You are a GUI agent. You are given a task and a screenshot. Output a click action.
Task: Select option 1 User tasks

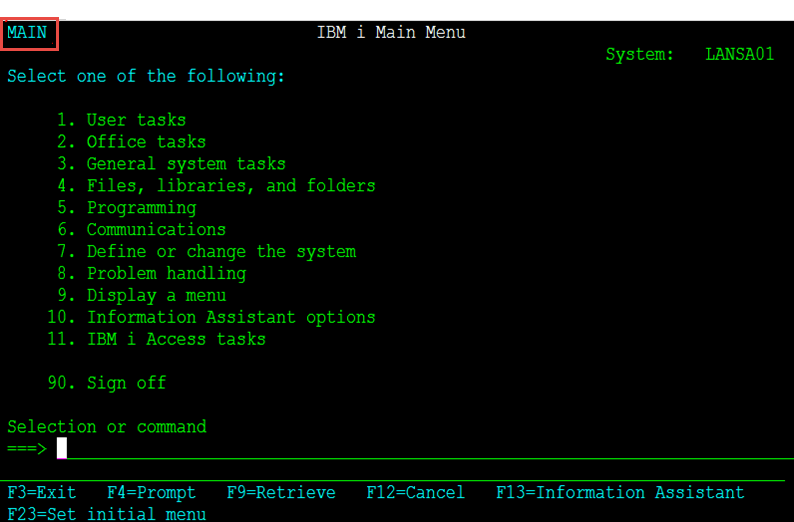[122, 120]
